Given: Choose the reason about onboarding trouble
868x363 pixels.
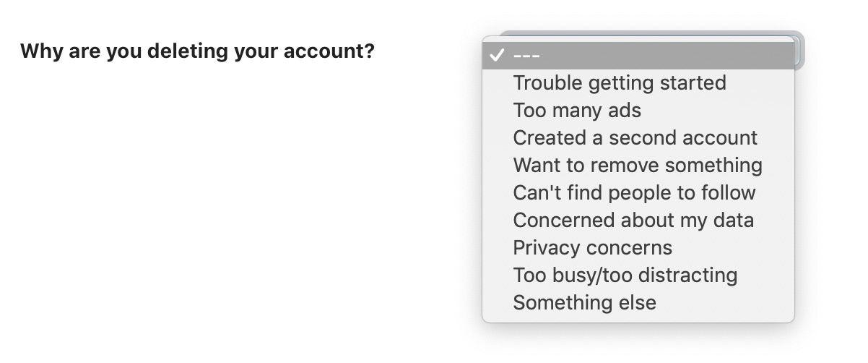Looking at the screenshot, I should tap(619, 83).
